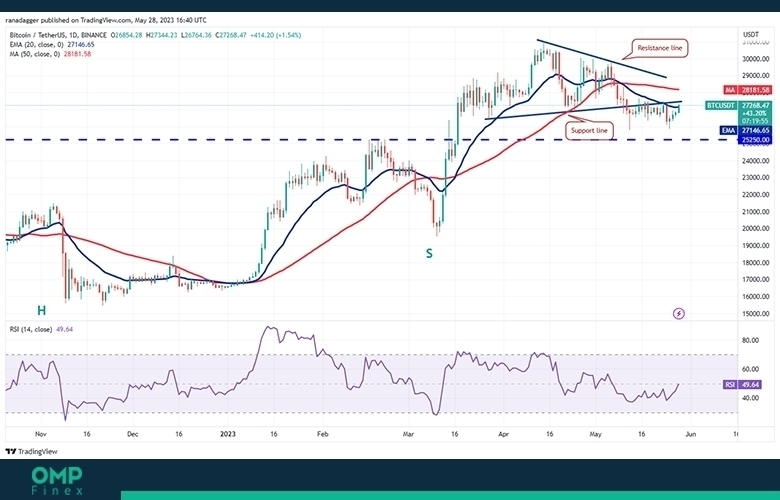Click the purple lightning bolt icon
Image resolution: width=780 pixels, height=500 pixels.
click(679, 313)
